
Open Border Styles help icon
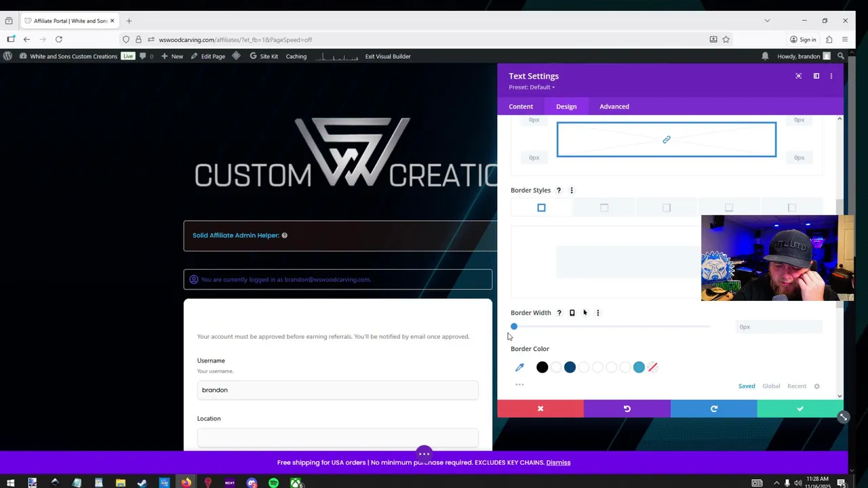tap(559, 190)
